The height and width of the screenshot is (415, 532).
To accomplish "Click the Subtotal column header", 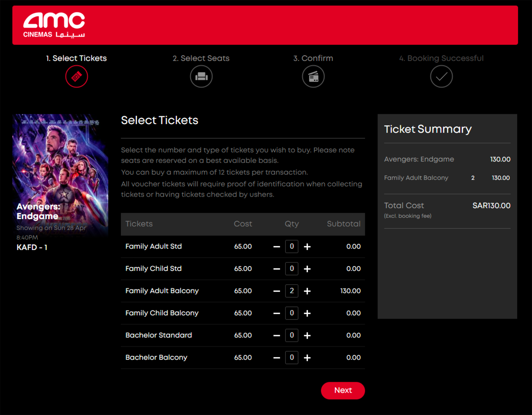I will click(344, 224).
